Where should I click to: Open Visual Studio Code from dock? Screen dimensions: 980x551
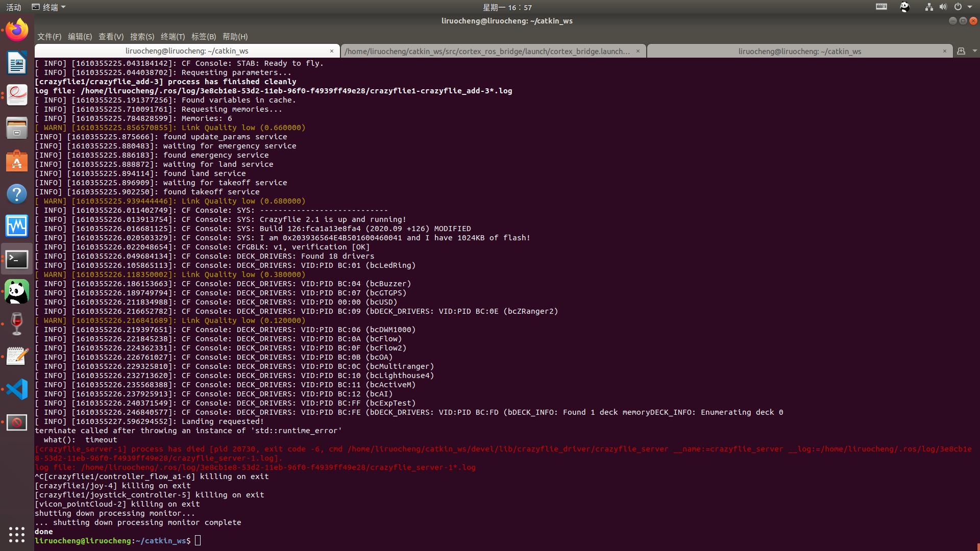(17, 389)
